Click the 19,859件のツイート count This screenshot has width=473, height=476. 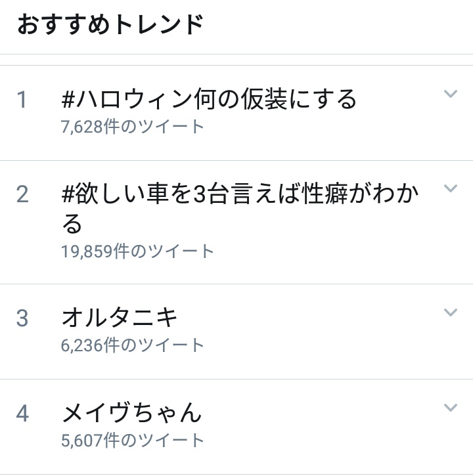(x=137, y=251)
